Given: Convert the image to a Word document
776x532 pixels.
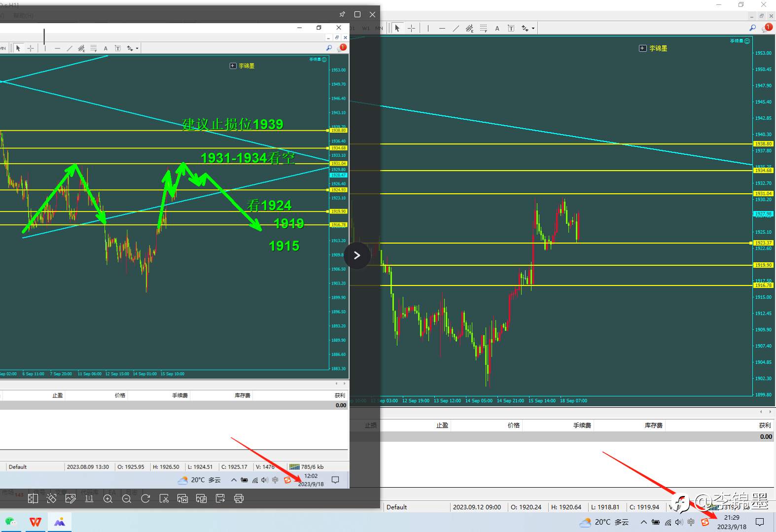Looking at the screenshot, I should 183,498.
